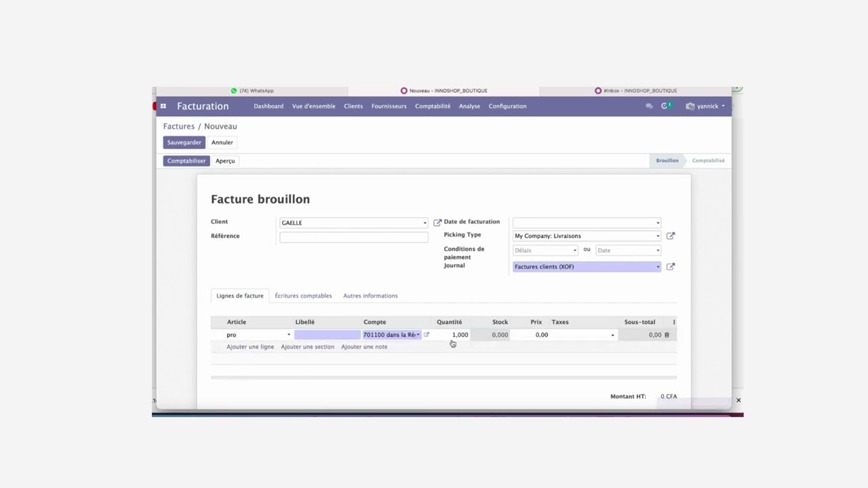Screen dimensions: 868x488
Task: Click the Stock cell showing 0,000
Action: (491, 335)
